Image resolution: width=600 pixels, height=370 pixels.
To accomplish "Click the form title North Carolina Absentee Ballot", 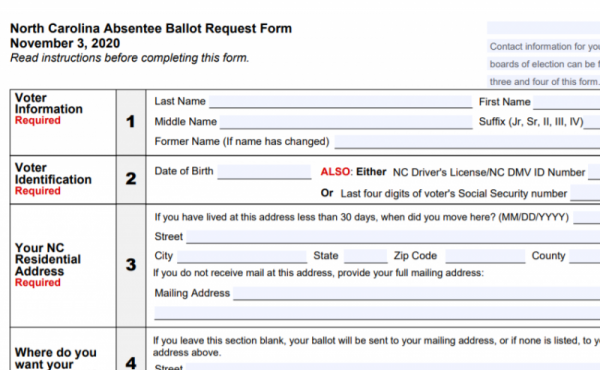I will pos(151,28).
